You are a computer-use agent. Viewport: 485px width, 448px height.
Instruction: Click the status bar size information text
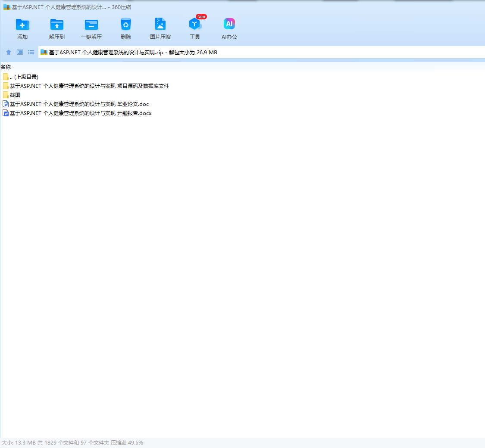(x=72, y=443)
